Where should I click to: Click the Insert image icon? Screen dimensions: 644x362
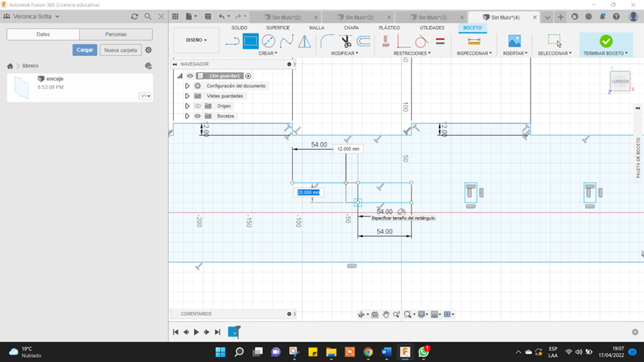pos(514,41)
